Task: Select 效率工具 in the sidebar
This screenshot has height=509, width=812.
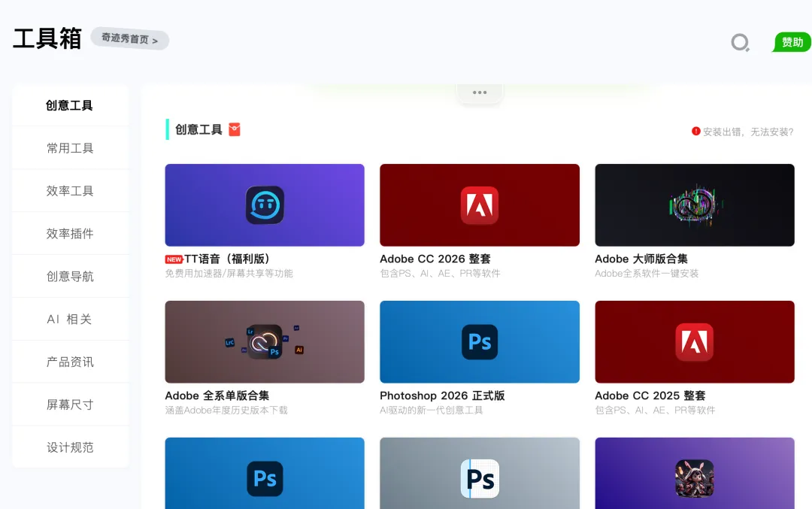Action: [x=70, y=191]
